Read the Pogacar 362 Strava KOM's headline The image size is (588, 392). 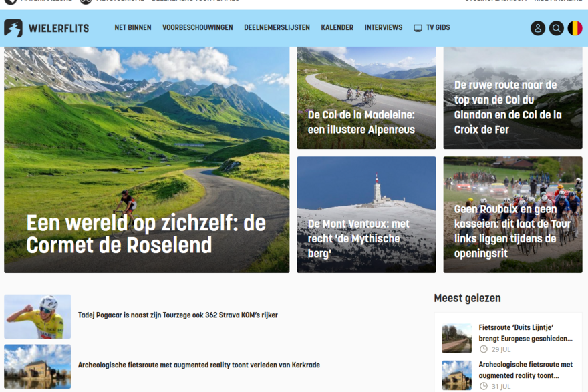[x=178, y=315]
